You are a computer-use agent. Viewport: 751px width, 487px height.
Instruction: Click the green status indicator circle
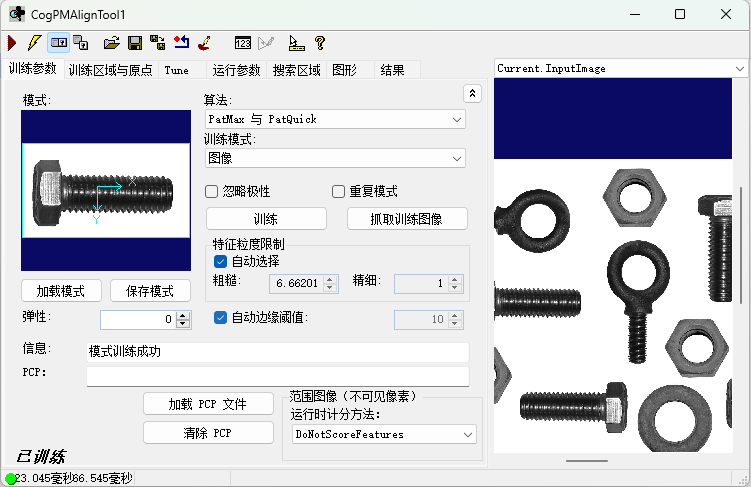pyautogui.click(x=11, y=478)
